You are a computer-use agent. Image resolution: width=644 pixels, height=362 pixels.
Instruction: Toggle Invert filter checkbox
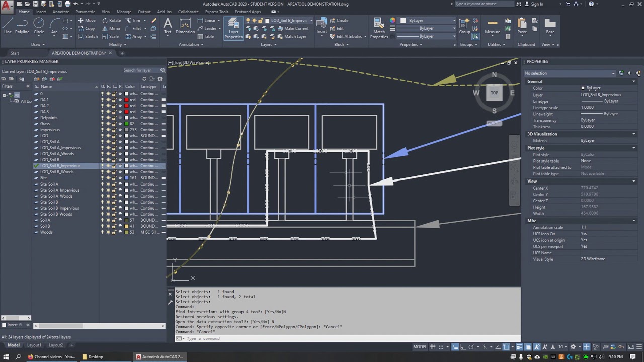tap(4, 325)
